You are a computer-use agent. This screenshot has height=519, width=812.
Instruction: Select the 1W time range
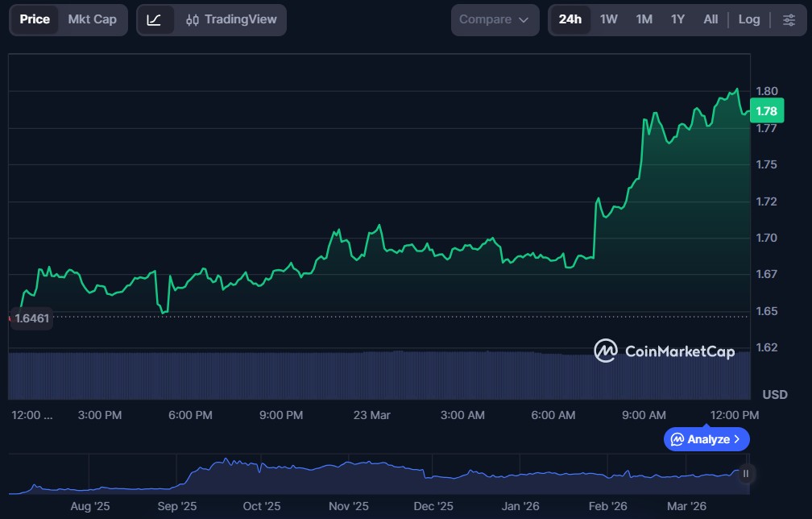[x=609, y=19]
